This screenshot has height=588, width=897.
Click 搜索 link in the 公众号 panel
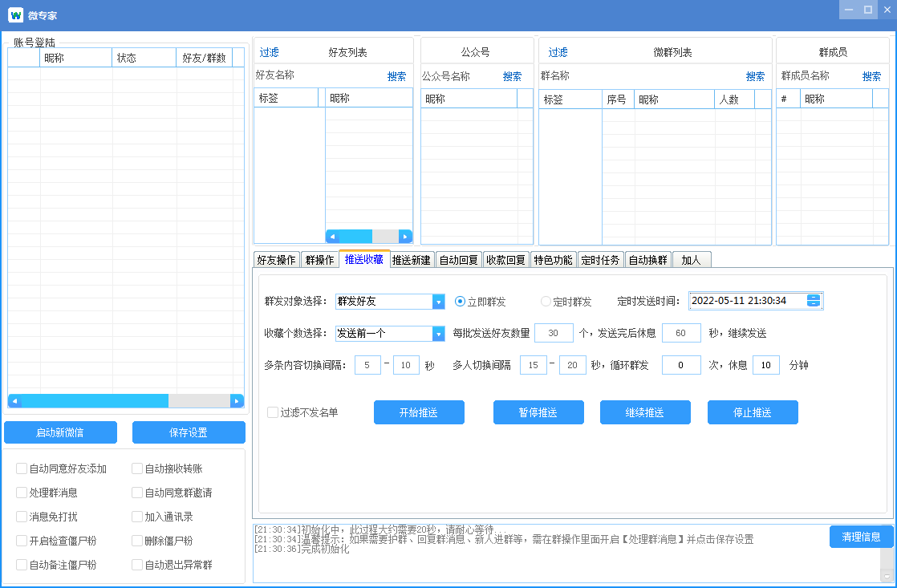click(512, 76)
